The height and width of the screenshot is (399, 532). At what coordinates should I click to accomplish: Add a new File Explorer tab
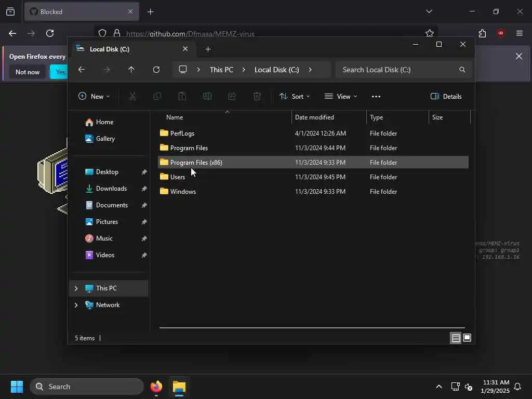click(208, 49)
